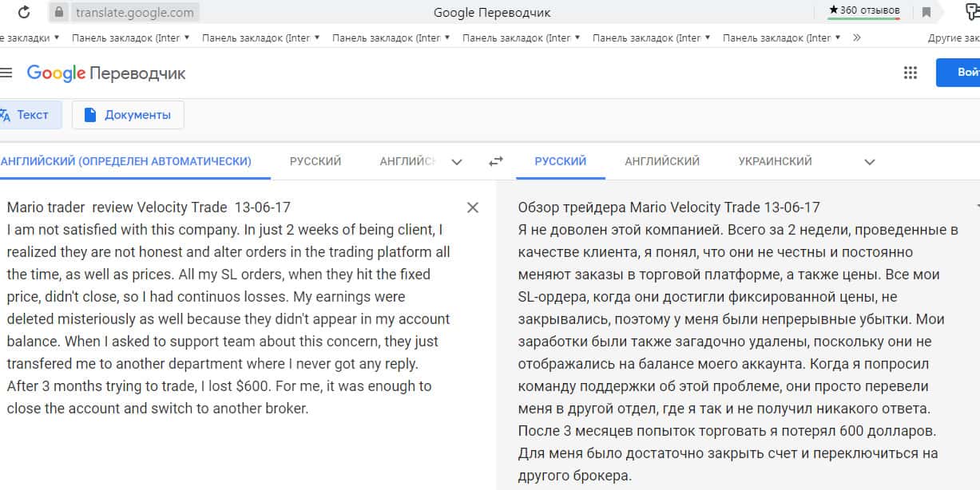Switch to Текст translation mode
Image resolution: width=980 pixels, height=490 pixels.
pyautogui.click(x=26, y=115)
